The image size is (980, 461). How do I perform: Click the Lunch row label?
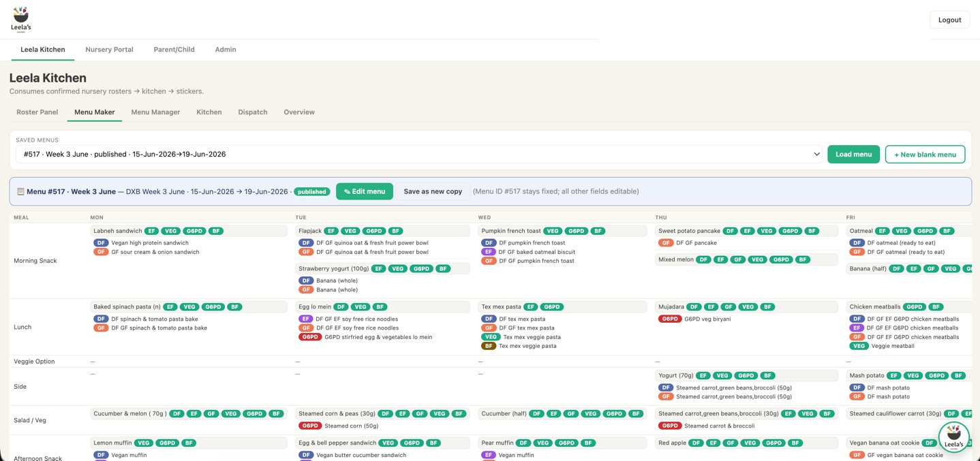click(22, 327)
